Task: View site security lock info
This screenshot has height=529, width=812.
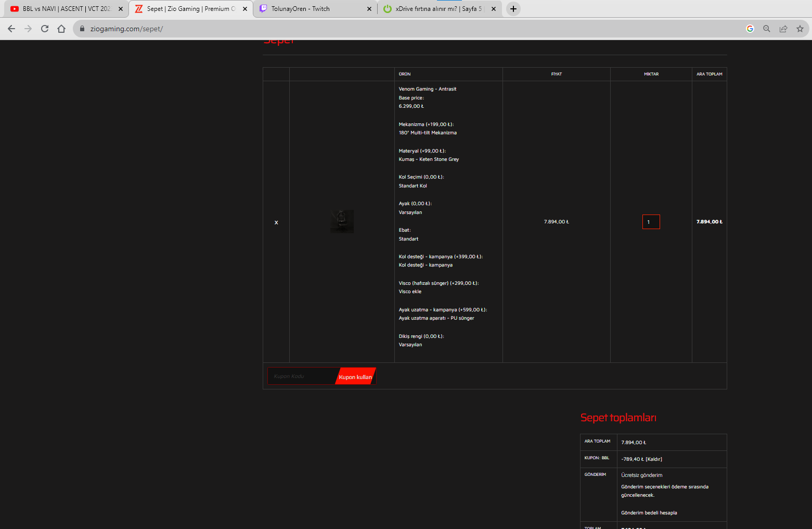Action: click(x=82, y=29)
